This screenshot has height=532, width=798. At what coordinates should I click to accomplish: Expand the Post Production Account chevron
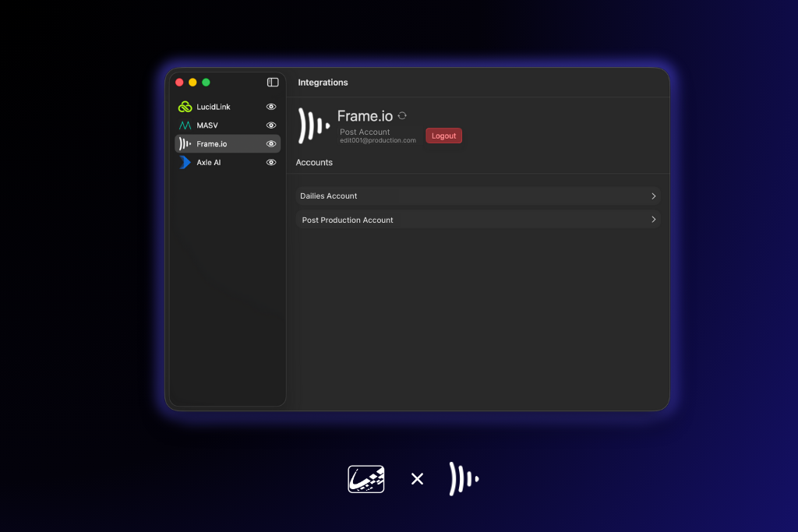point(653,220)
